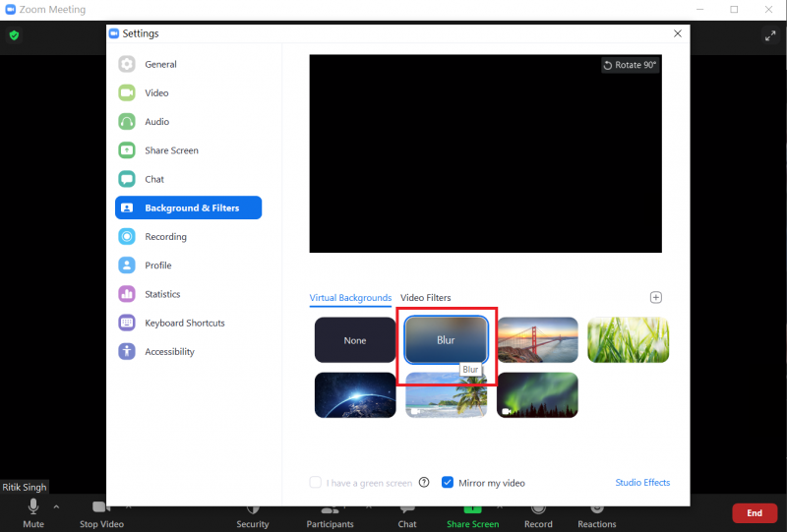
Task: Select the Blur background
Action: pyautogui.click(x=446, y=340)
